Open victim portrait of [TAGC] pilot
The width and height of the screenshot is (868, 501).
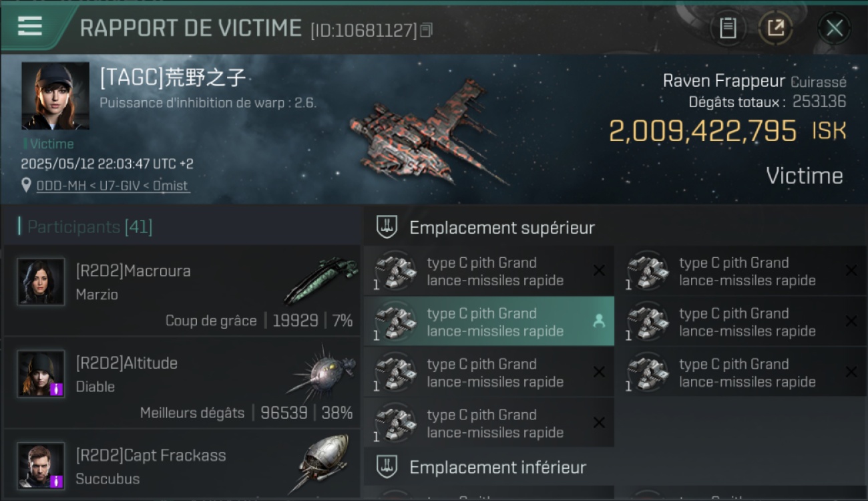coord(55,96)
